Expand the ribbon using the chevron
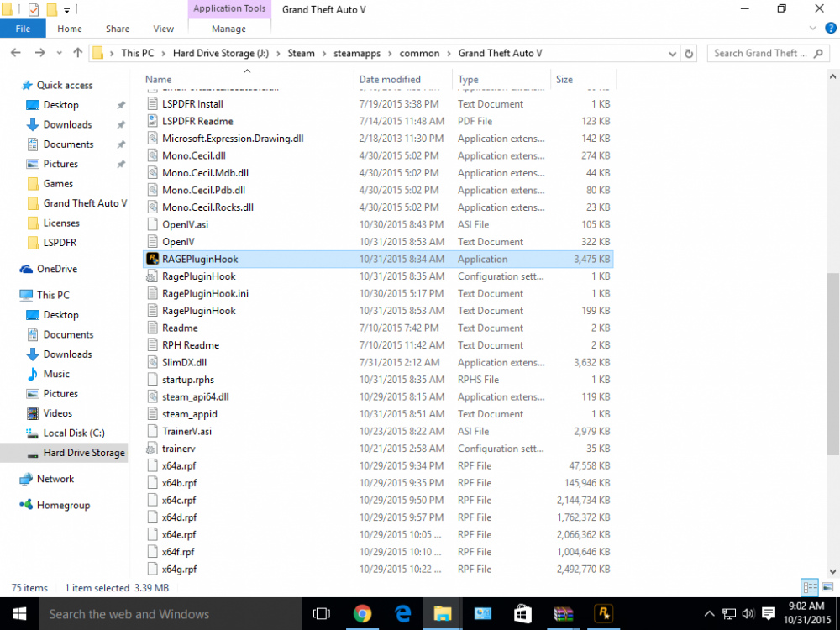Image resolution: width=840 pixels, height=630 pixels. click(x=812, y=29)
